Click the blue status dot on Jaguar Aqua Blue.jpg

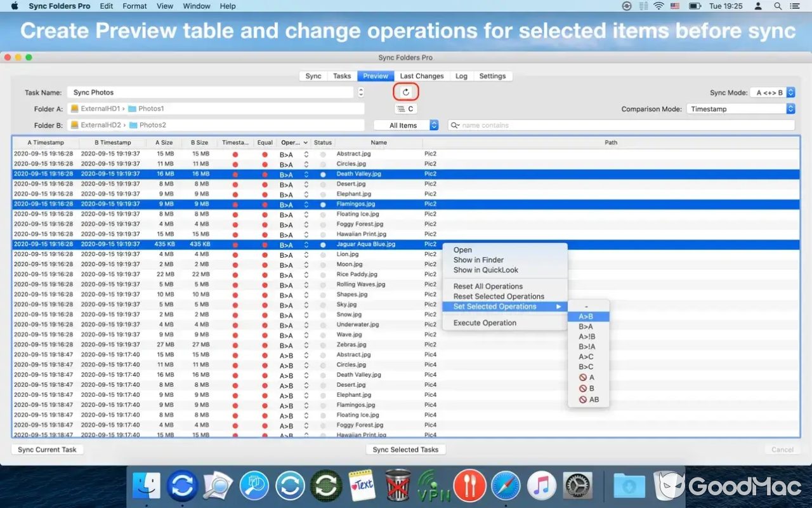[323, 244]
